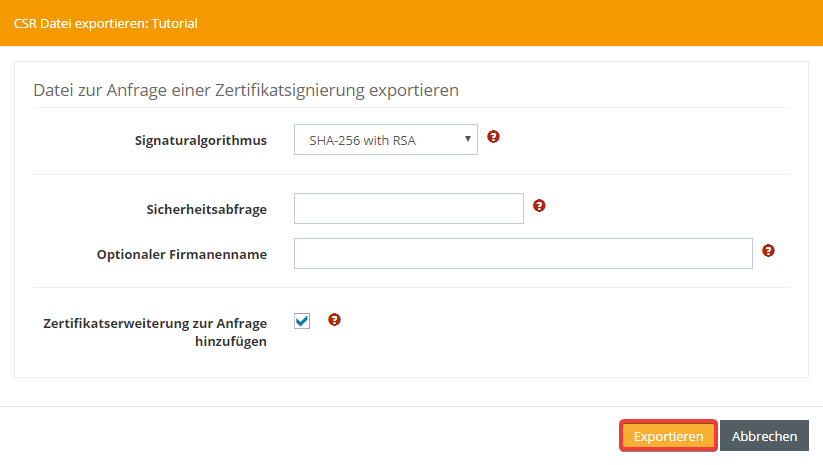Focus the Sicherheitsabfrage input field
This screenshot has height=465, width=823.
[408, 208]
